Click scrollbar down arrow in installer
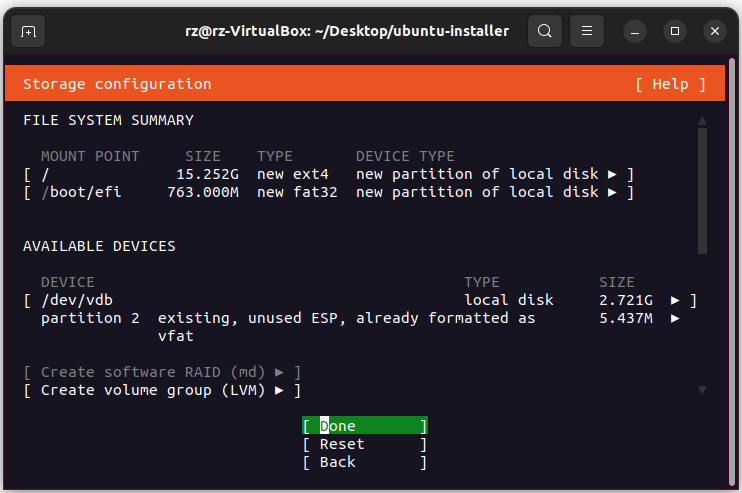The image size is (742, 493). (x=702, y=389)
